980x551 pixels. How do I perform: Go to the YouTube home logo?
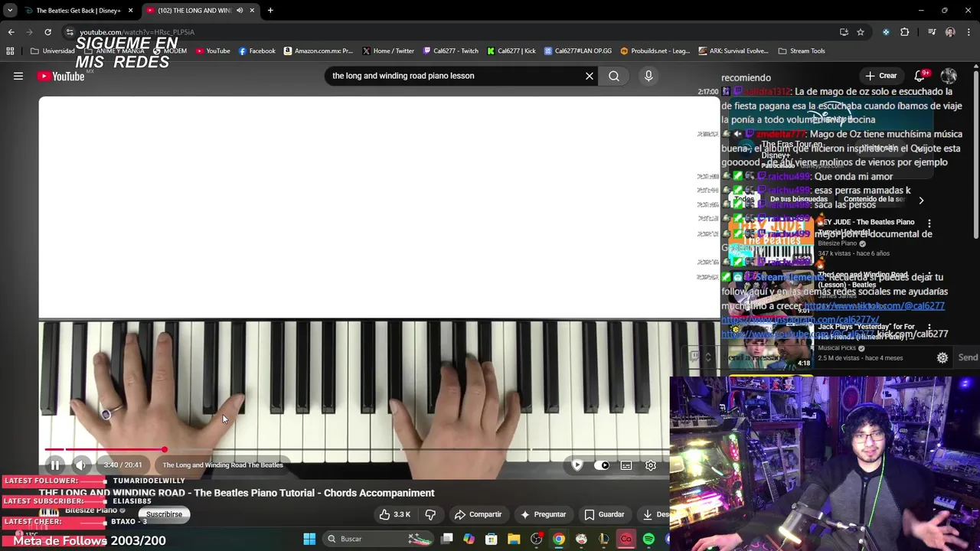(61, 76)
